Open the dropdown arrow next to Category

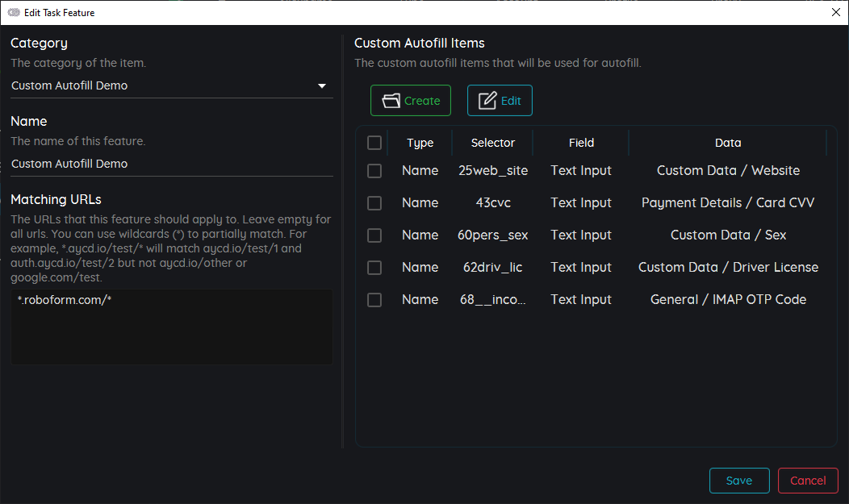321,85
